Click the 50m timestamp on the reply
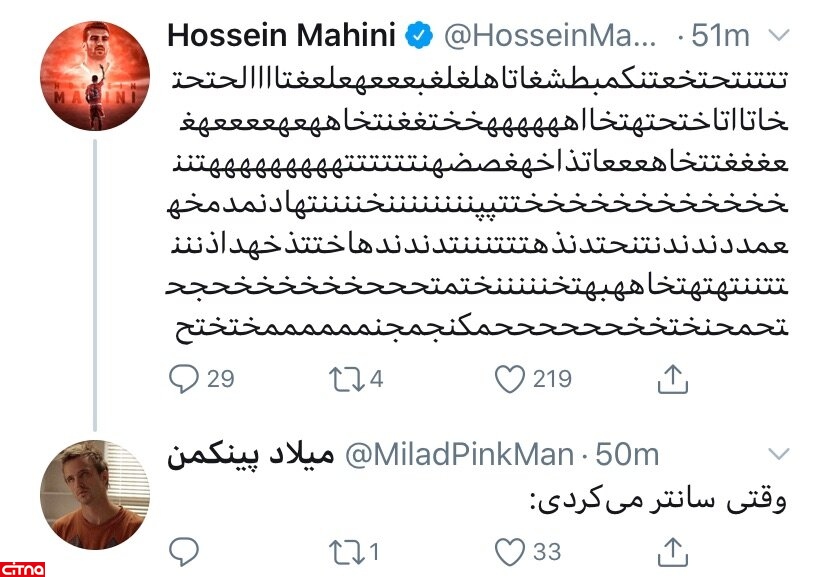This screenshot has height=577, width=828. tap(627, 455)
